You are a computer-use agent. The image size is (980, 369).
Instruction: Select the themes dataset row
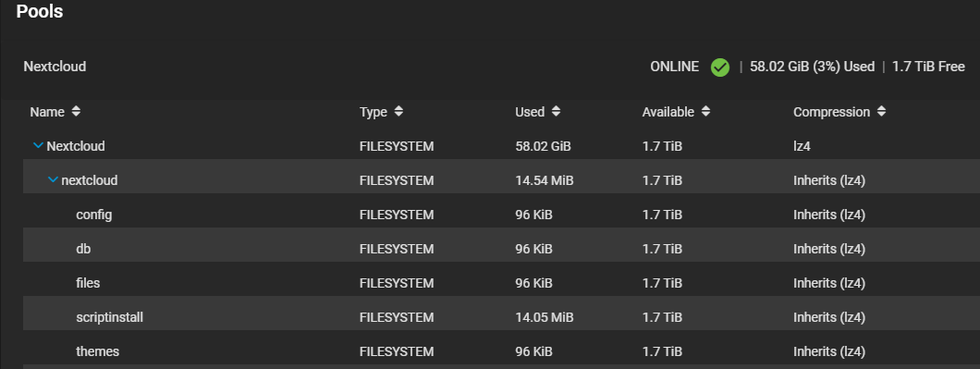pyautogui.click(x=501, y=351)
